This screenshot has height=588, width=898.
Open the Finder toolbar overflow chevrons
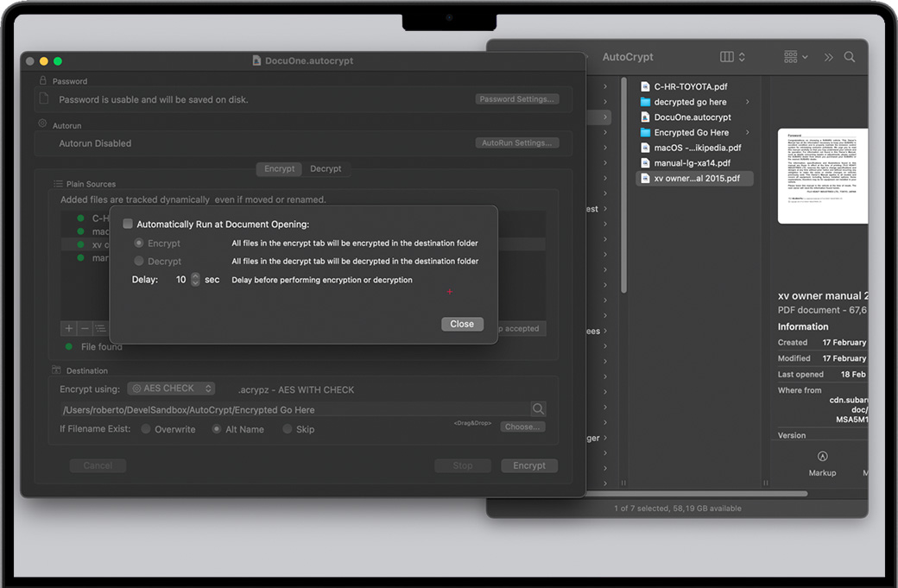click(x=828, y=57)
